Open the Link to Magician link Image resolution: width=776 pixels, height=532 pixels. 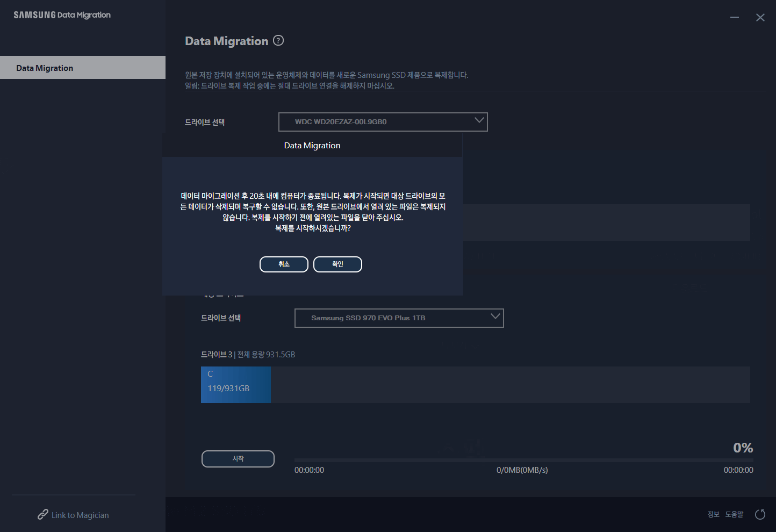click(x=80, y=515)
